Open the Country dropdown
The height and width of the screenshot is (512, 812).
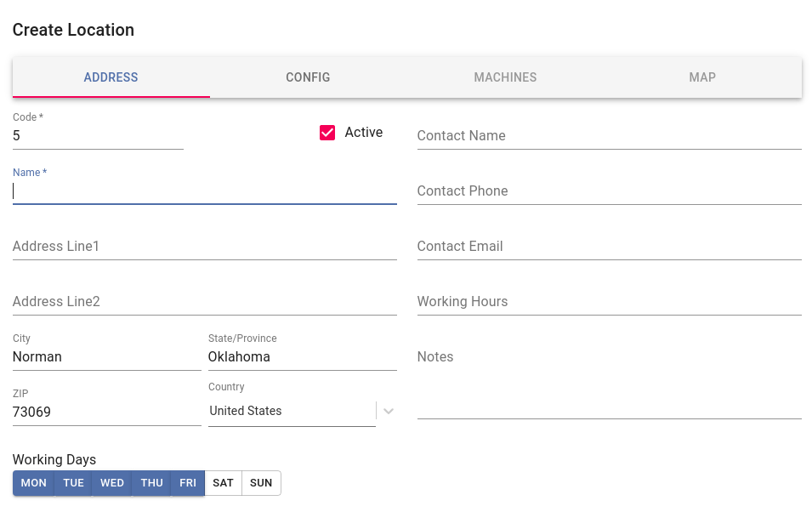point(389,411)
